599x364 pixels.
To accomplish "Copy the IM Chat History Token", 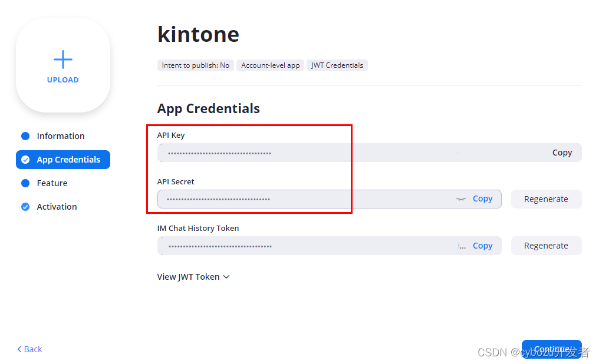I will tap(482, 246).
